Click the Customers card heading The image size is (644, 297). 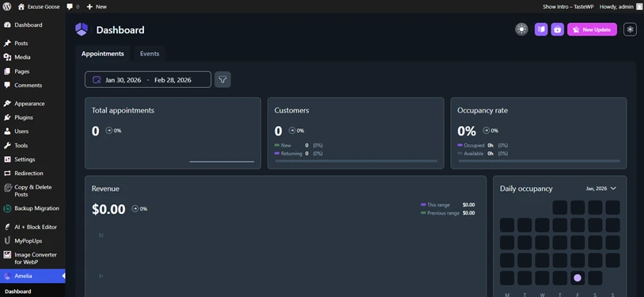(x=292, y=110)
